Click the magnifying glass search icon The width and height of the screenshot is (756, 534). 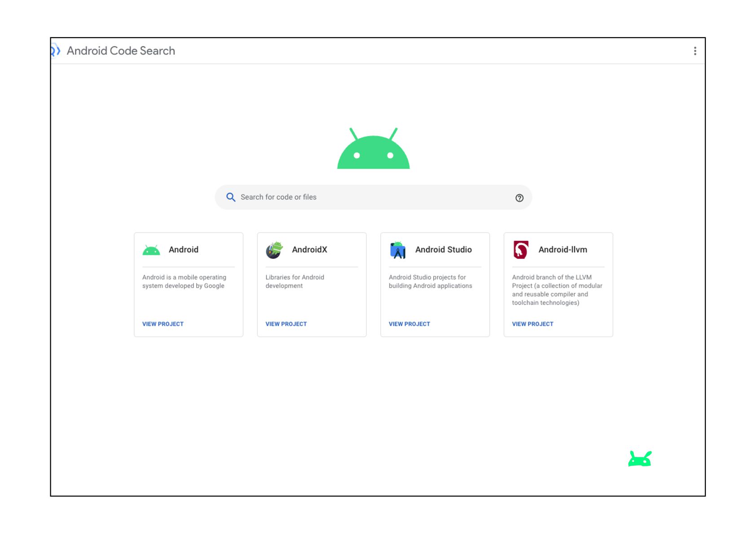(x=231, y=197)
